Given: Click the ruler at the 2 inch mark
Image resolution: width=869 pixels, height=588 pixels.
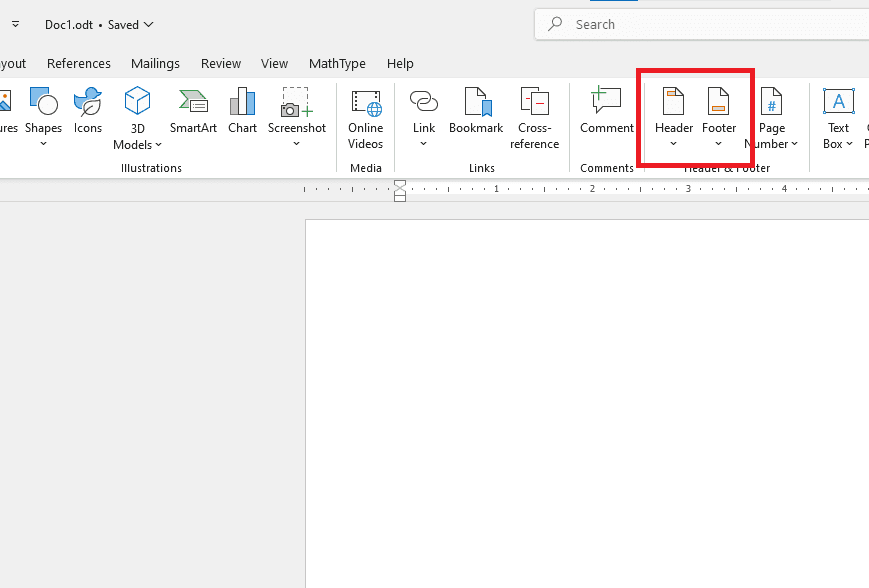Looking at the screenshot, I should click(x=592, y=189).
